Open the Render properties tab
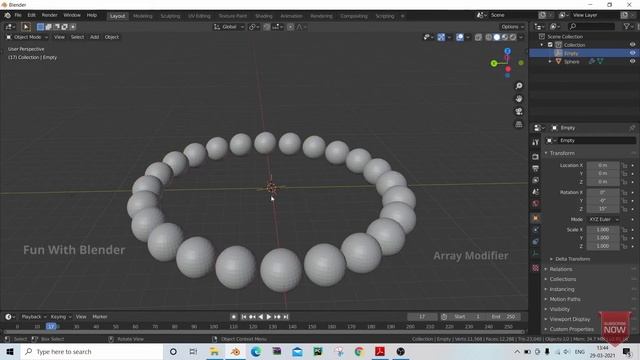 pos(536,157)
